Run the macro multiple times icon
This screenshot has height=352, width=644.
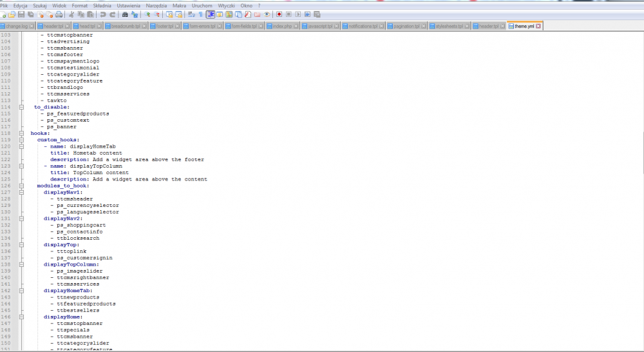[x=307, y=14]
